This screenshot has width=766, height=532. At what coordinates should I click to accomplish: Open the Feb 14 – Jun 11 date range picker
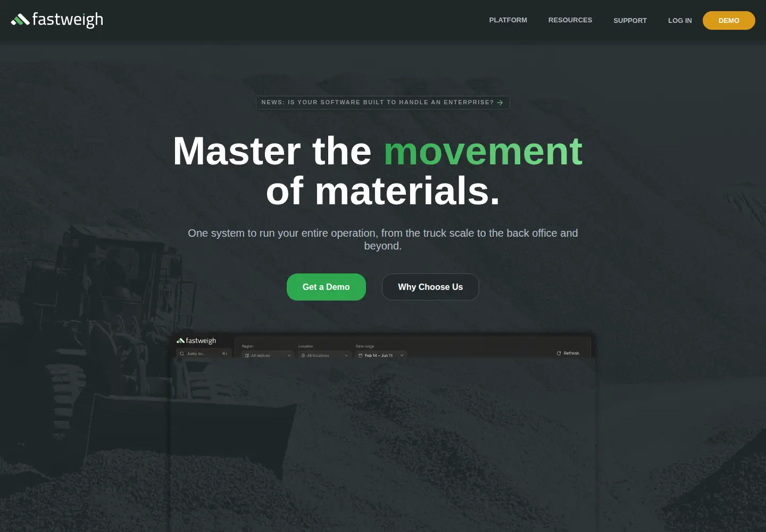click(381, 355)
